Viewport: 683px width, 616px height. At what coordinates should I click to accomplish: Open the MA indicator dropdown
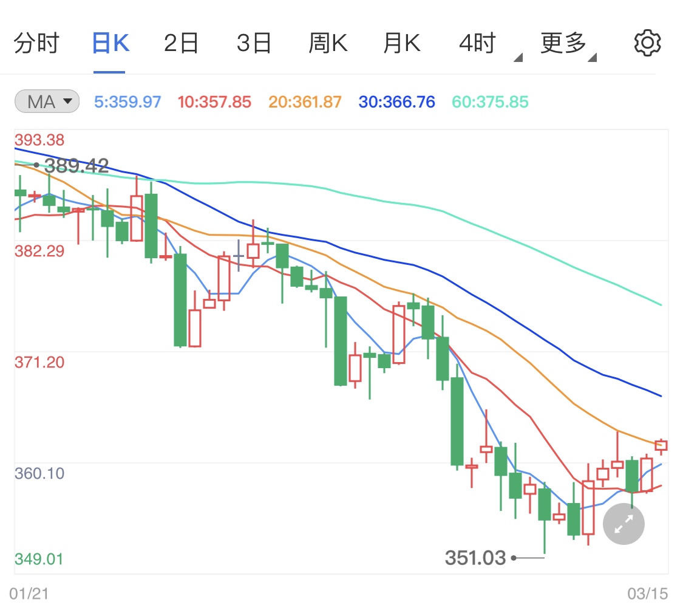[46, 101]
